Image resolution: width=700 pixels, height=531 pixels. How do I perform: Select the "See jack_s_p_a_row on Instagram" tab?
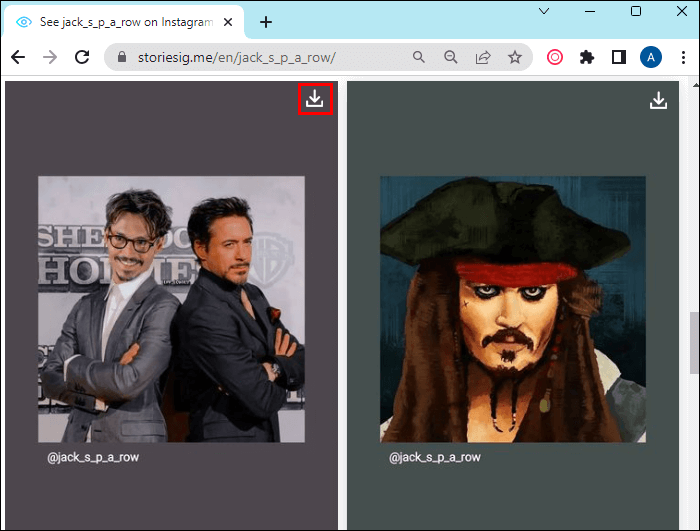point(125,21)
